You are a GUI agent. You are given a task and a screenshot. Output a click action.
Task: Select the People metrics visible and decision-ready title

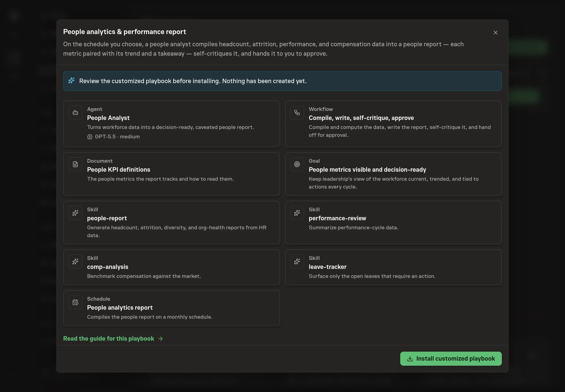367,170
